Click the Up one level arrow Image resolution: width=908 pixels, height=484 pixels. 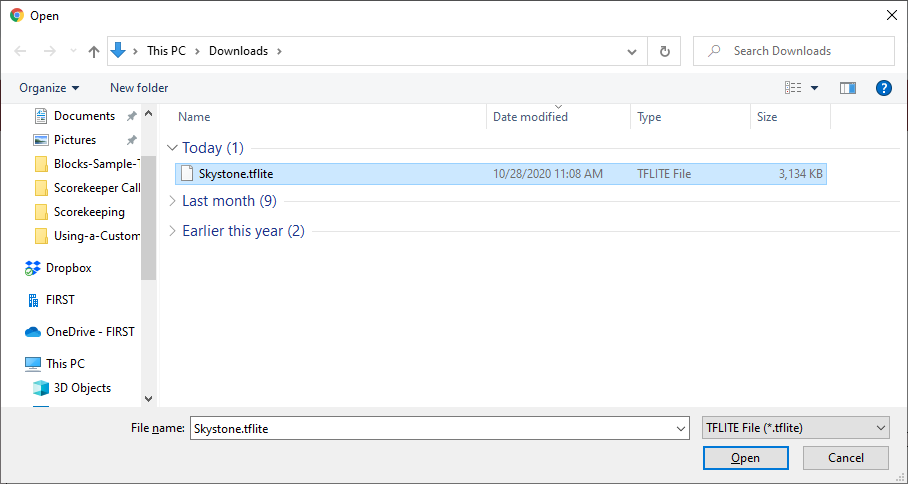coord(93,51)
